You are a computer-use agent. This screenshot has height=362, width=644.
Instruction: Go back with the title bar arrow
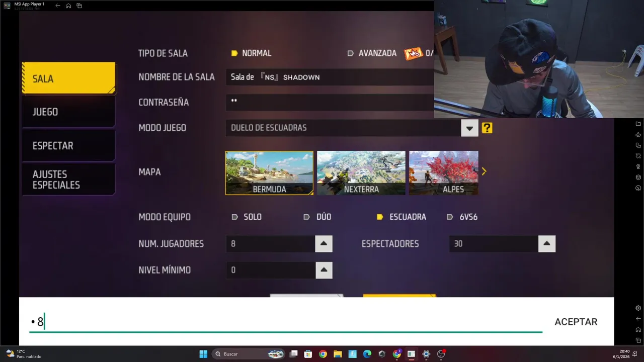(x=58, y=6)
